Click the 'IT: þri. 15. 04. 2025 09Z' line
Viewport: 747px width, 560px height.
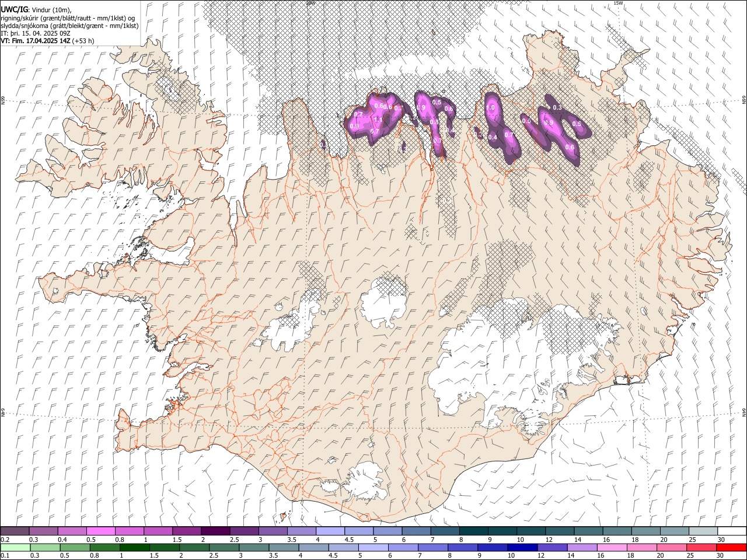click(36, 33)
